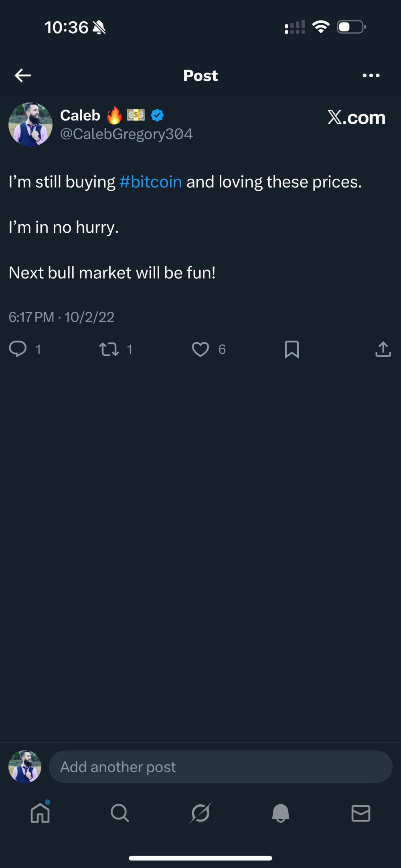Open the Search tab

tap(120, 813)
